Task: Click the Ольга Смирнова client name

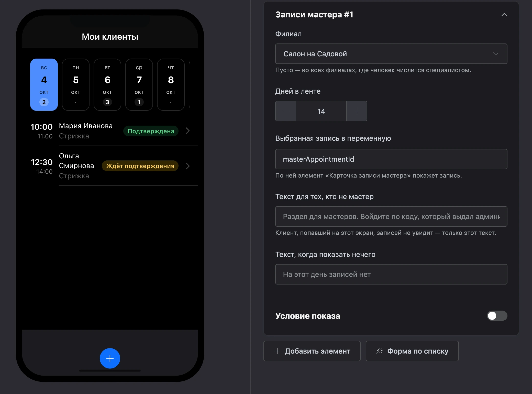Action: [76, 161]
